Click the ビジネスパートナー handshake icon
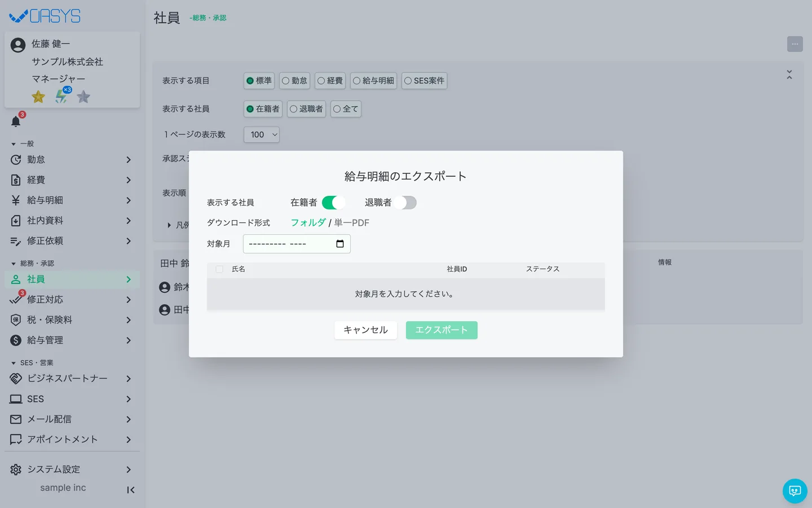Viewport: 812px width, 508px height. click(16, 379)
